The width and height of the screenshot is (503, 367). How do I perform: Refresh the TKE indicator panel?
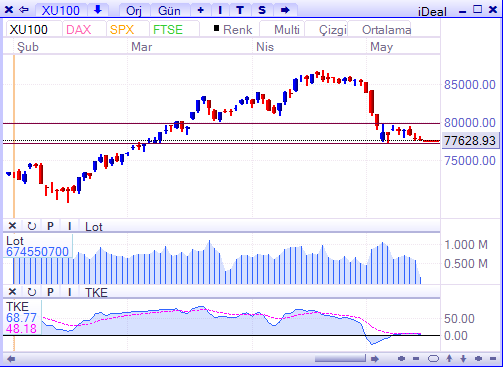[32, 292]
